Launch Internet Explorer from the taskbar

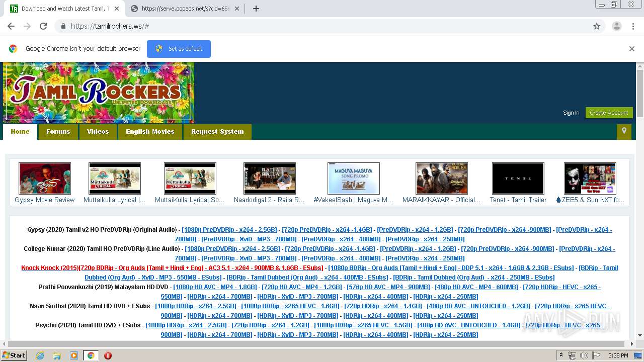point(40,355)
